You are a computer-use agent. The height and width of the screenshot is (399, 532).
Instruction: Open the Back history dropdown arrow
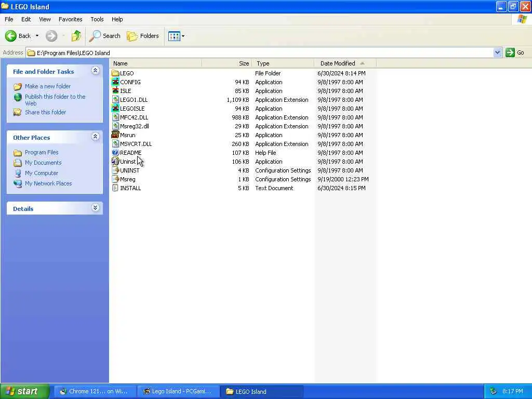(37, 36)
